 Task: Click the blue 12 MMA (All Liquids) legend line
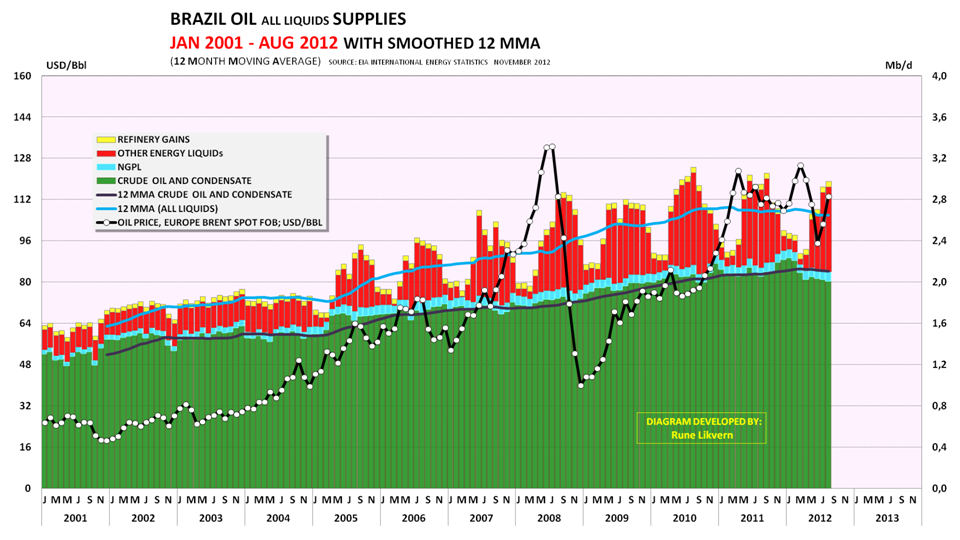click(106, 208)
